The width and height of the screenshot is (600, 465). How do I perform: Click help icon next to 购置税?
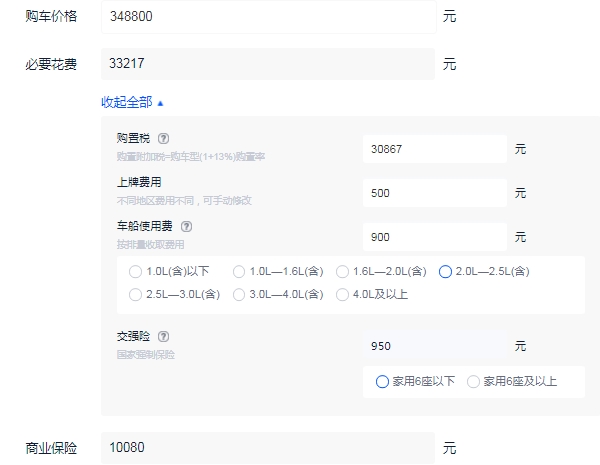point(163,139)
